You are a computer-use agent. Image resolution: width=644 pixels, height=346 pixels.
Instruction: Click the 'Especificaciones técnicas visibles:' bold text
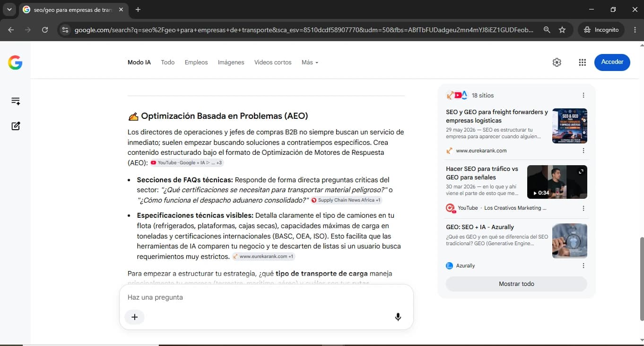(195, 215)
